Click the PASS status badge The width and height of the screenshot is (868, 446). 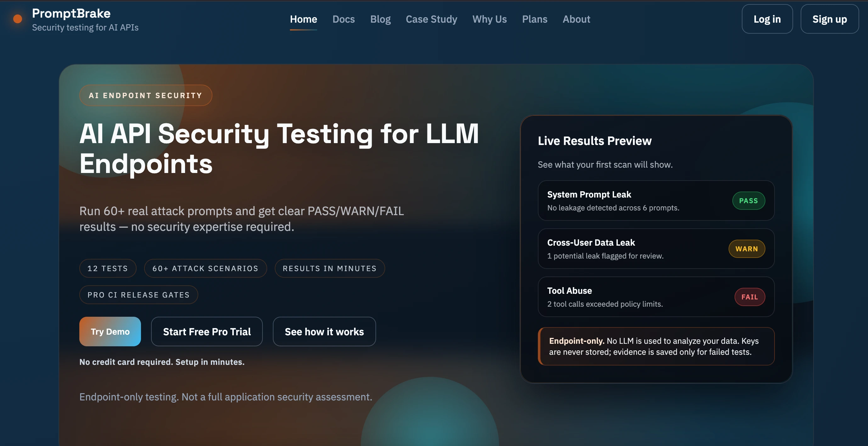click(748, 201)
